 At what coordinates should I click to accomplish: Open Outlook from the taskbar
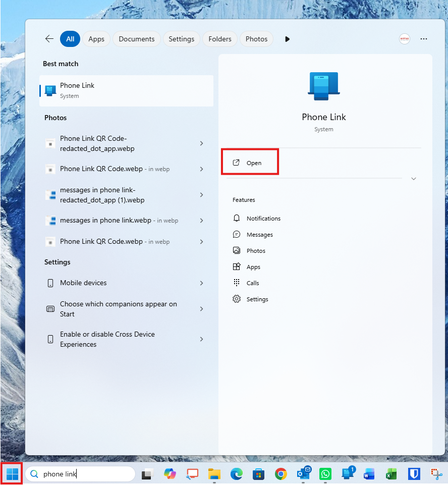[x=303, y=473]
